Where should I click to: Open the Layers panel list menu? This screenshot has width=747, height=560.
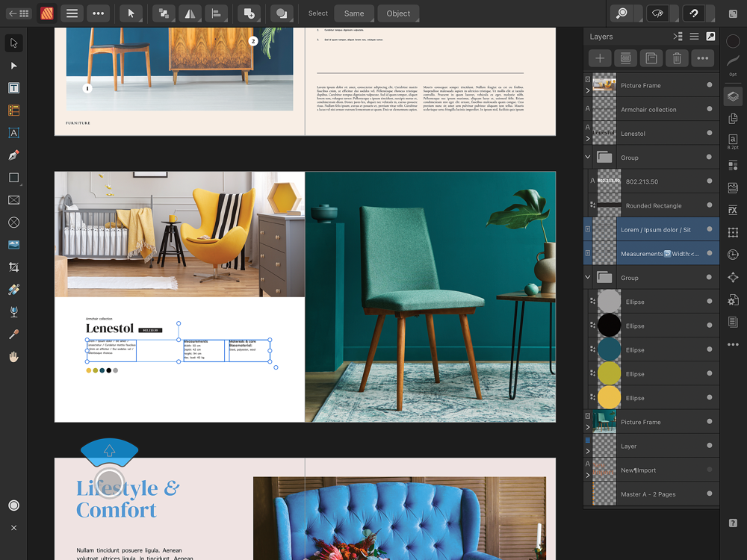tap(694, 36)
